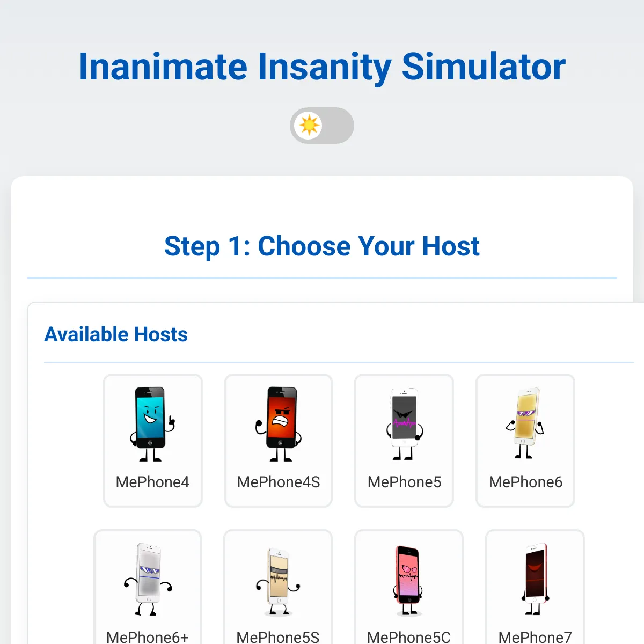This screenshot has height=644, width=644.
Task: Select the pink MePhone5C character image
Action: (408, 580)
